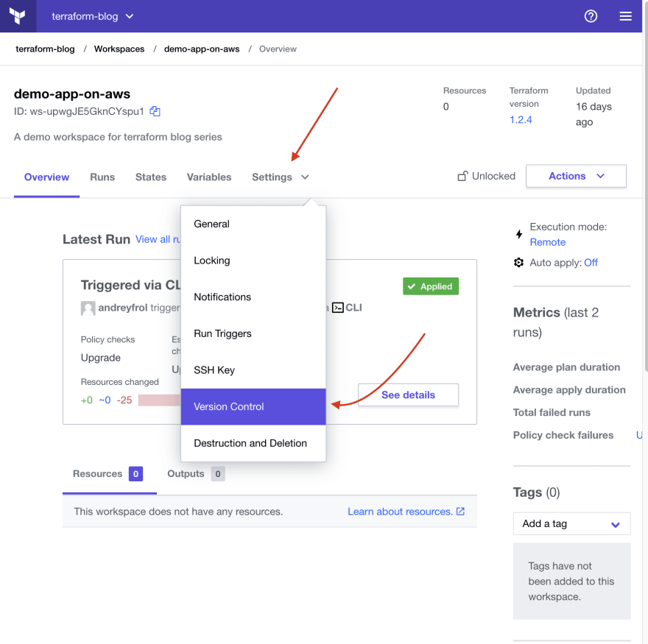Viewport: 648px width, 644px height.
Task: Open the View all runs link
Action: tap(158, 240)
